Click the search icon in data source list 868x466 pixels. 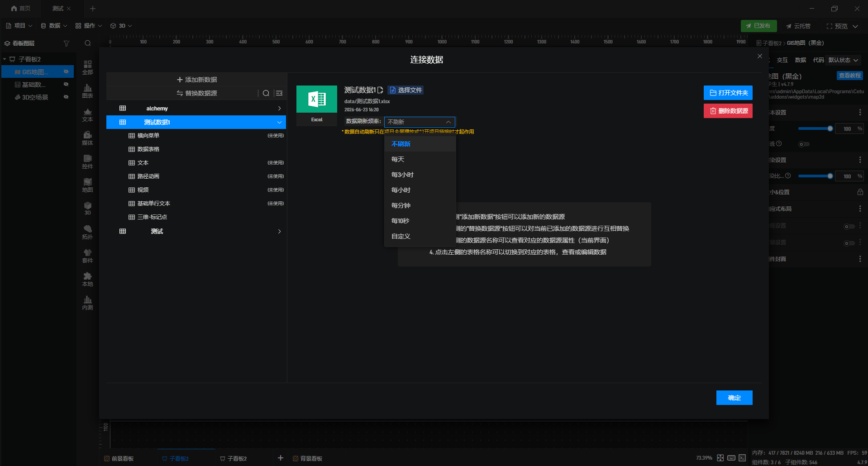coord(266,93)
